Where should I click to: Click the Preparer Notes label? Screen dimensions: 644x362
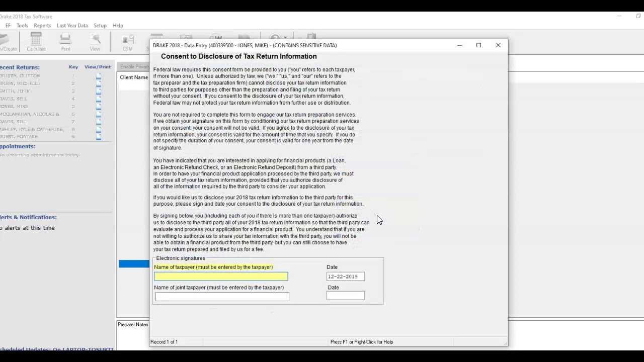(133, 325)
